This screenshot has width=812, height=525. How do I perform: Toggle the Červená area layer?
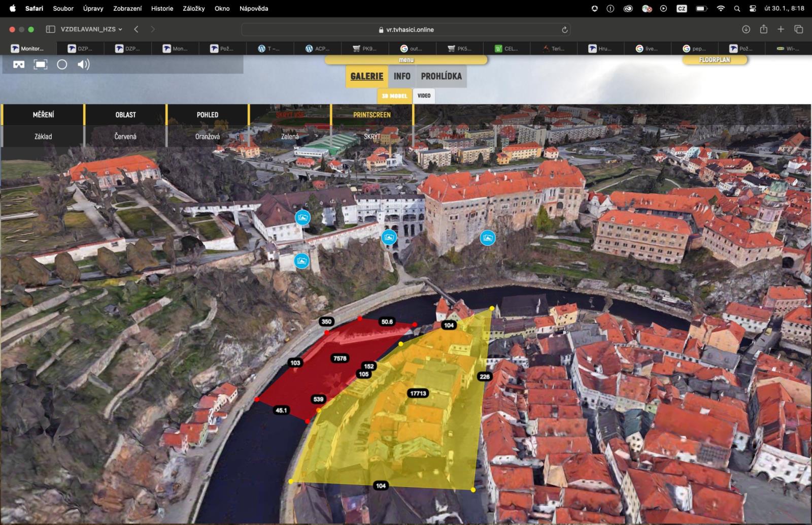click(x=125, y=137)
